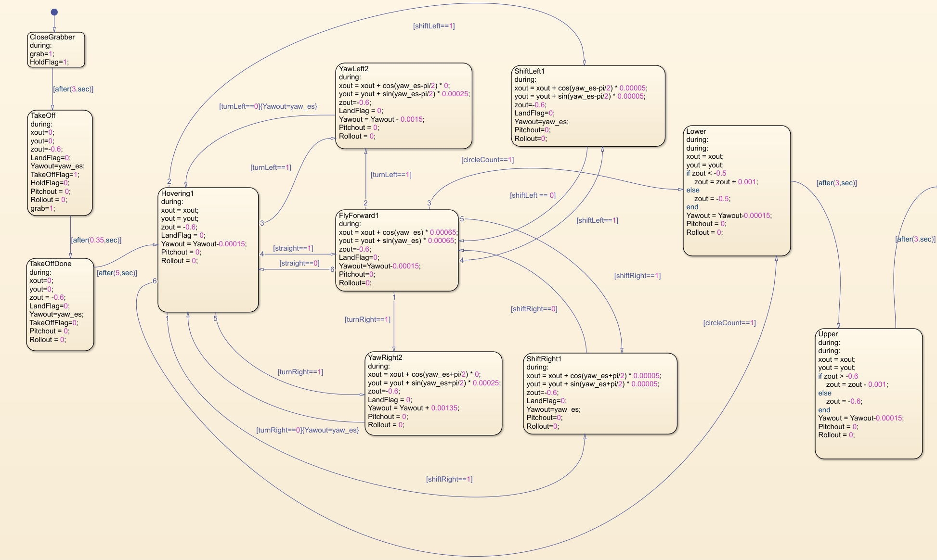Select the CloseGrabber state block
Screen dimensions: 937x560
coord(56,50)
